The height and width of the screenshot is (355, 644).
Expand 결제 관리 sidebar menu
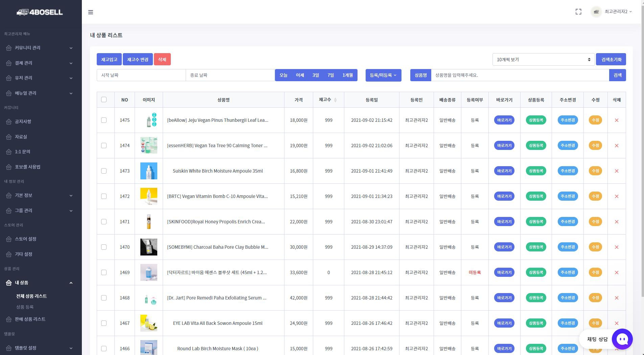click(41, 63)
